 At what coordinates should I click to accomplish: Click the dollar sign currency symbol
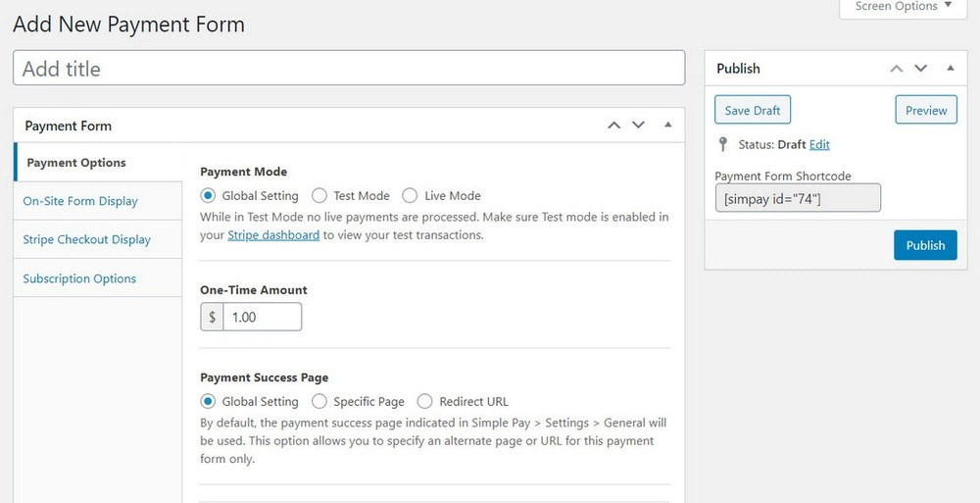coord(212,317)
